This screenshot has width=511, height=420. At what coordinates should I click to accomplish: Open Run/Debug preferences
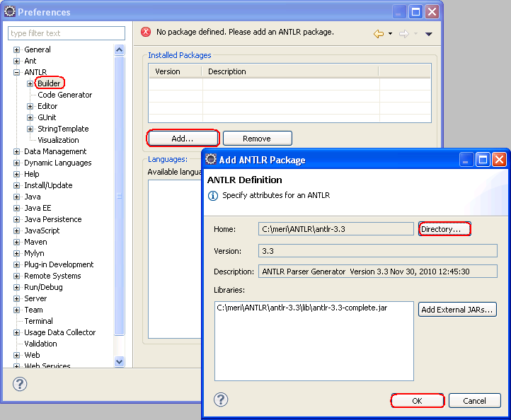click(43, 287)
